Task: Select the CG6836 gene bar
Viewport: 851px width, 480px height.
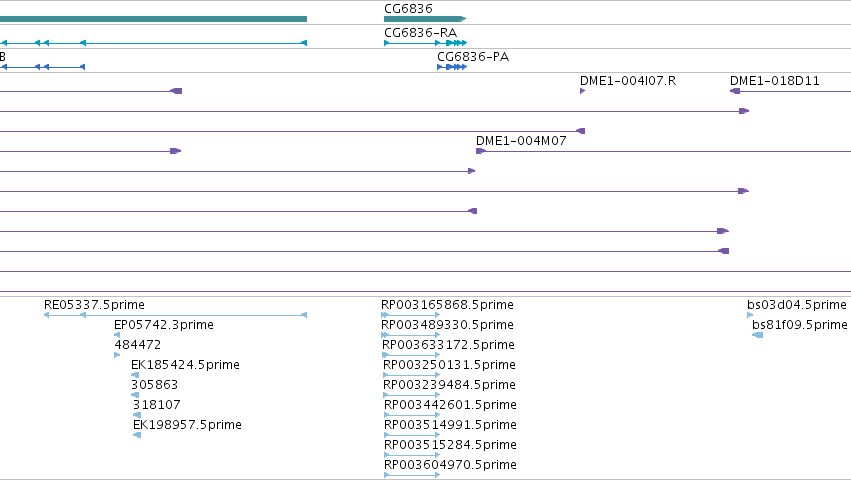Action: click(425, 19)
